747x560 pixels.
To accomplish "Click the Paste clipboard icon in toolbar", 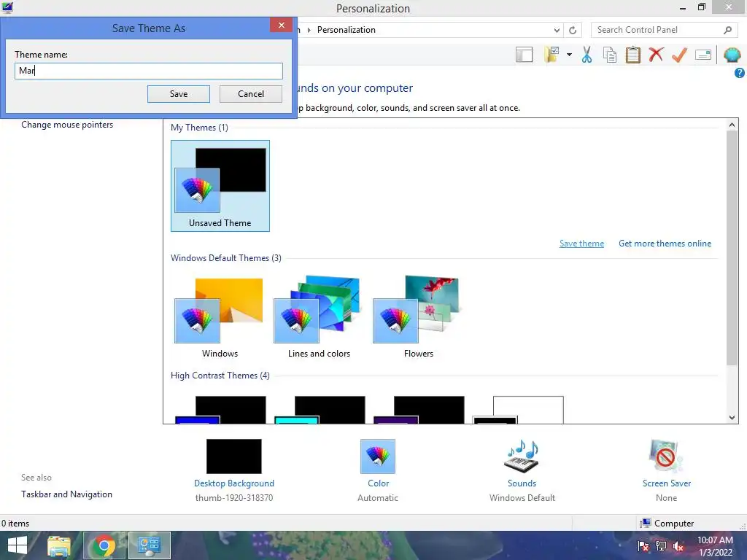I will (632, 55).
